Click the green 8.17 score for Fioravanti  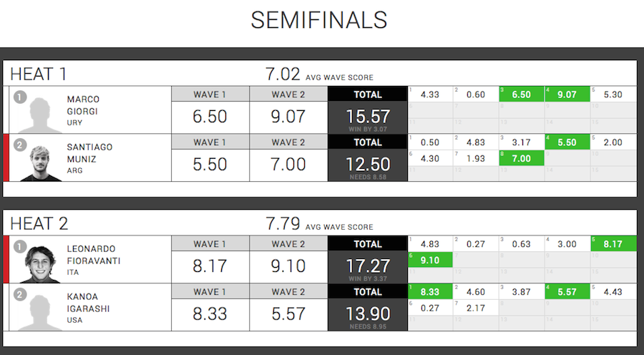click(613, 244)
